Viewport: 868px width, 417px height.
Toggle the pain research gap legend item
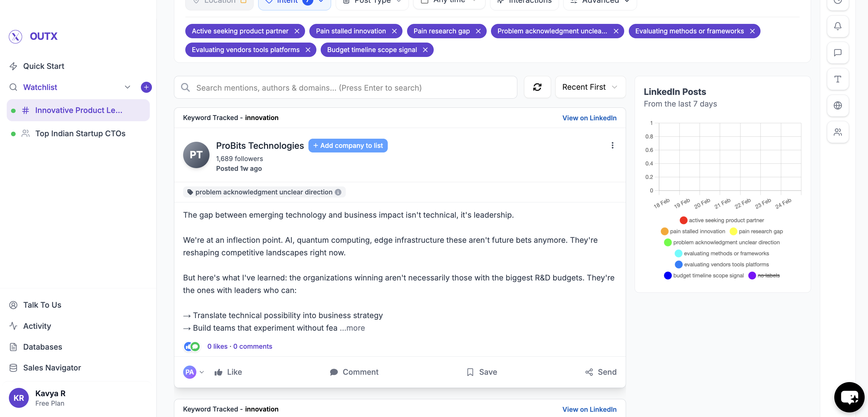tap(760, 231)
